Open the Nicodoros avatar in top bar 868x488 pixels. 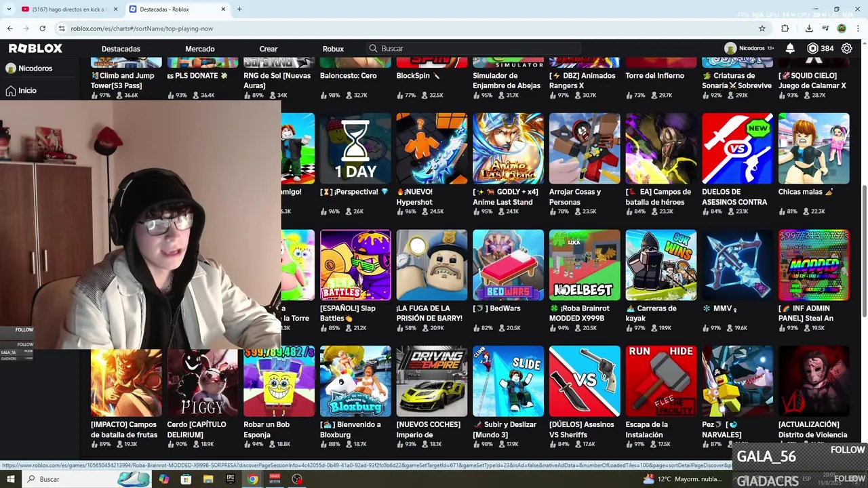(x=730, y=49)
